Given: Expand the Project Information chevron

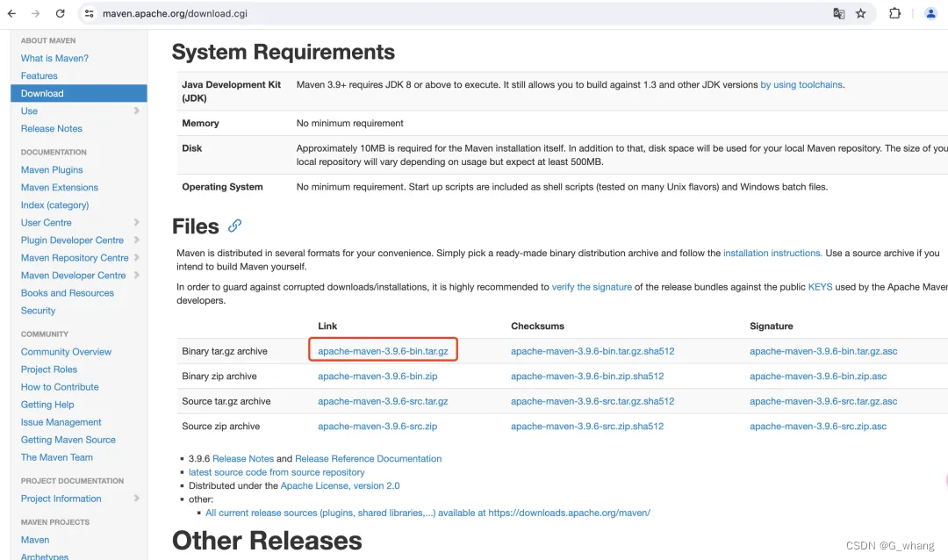Looking at the screenshot, I should click(x=137, y=499).
